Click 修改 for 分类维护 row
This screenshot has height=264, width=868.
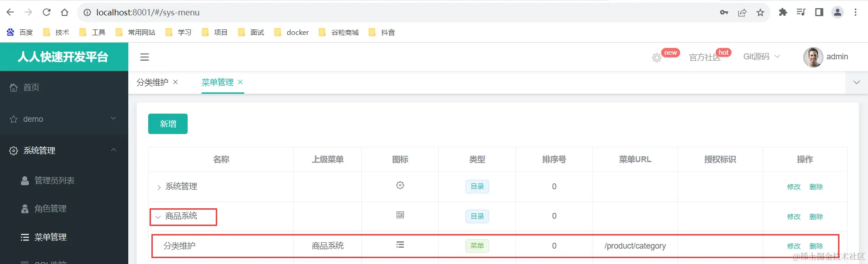click(x=794, y=246)
